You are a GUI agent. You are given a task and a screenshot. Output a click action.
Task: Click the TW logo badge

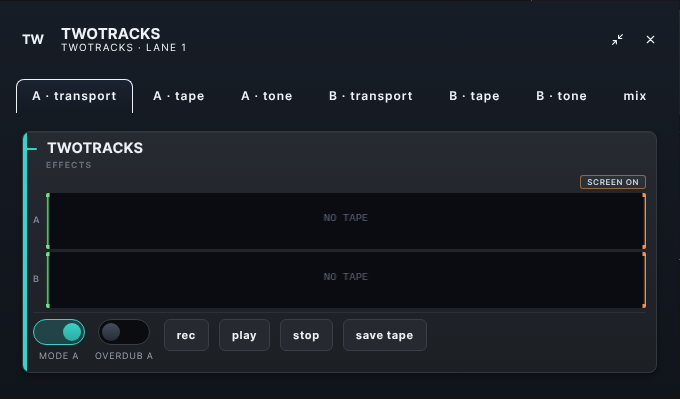pos(33,39)
